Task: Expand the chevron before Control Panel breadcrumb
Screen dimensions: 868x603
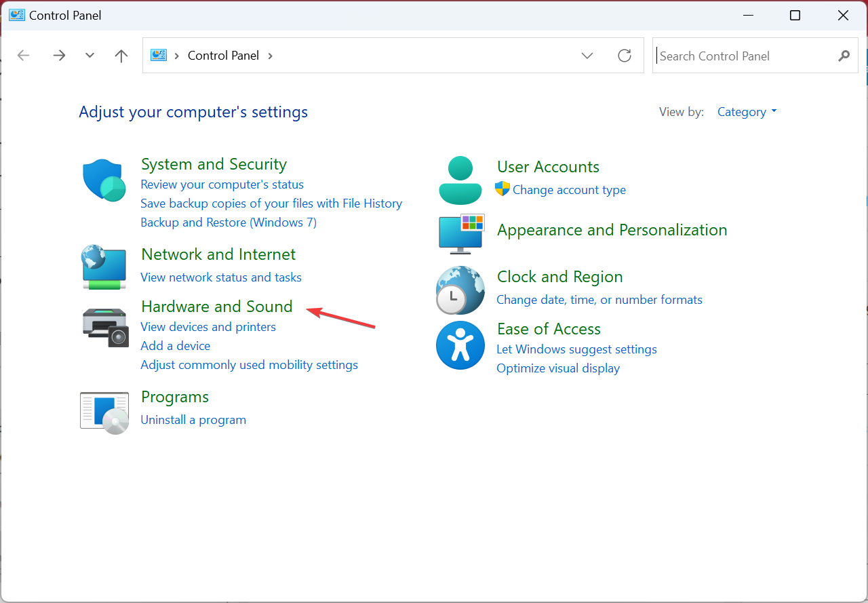Action: [177, 56]
